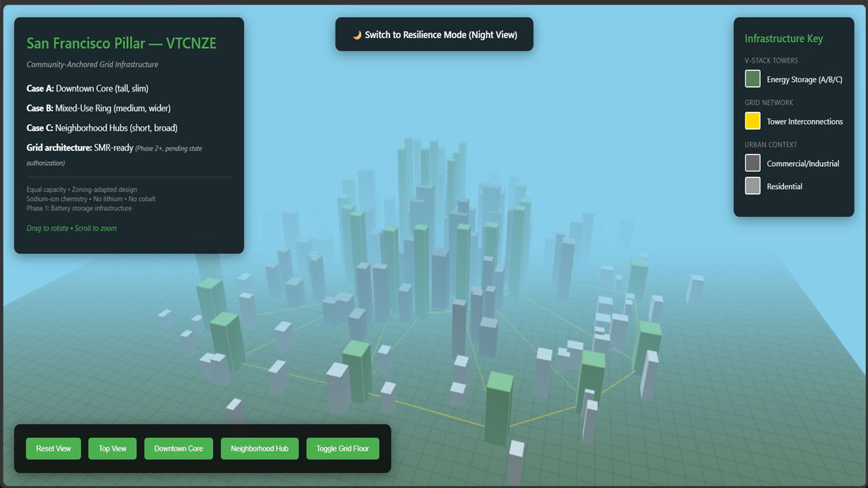The image size is (868, 488).
Task: Click the Case C: Neighborhood Hubs line
Action: 102,128
